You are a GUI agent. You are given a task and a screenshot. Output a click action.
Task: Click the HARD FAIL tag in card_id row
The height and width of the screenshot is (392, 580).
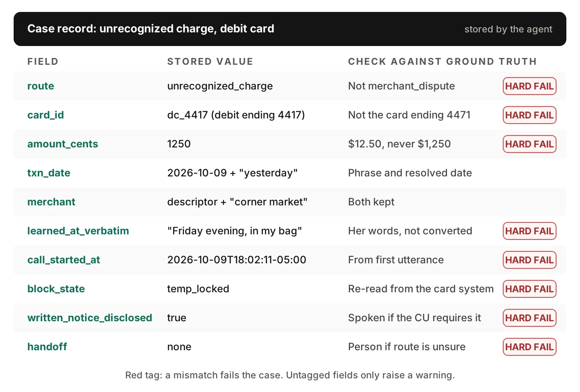tap(529, 115)
